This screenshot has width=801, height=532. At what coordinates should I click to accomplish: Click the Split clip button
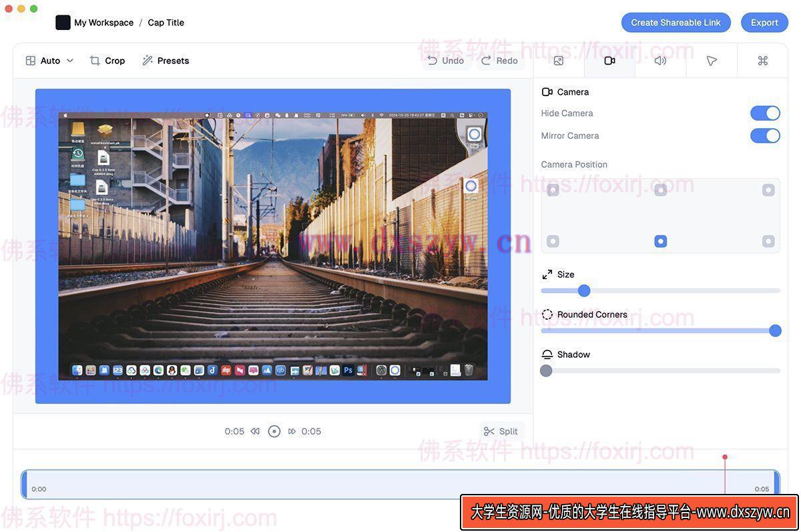pos(501,431)
